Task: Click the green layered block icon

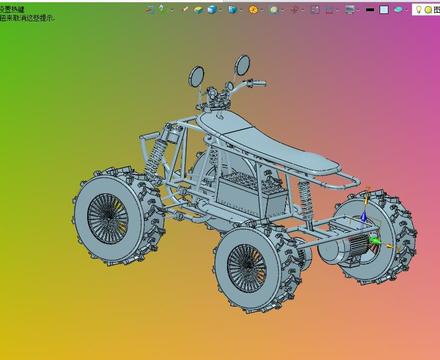Action: click(x=199, y=10)
